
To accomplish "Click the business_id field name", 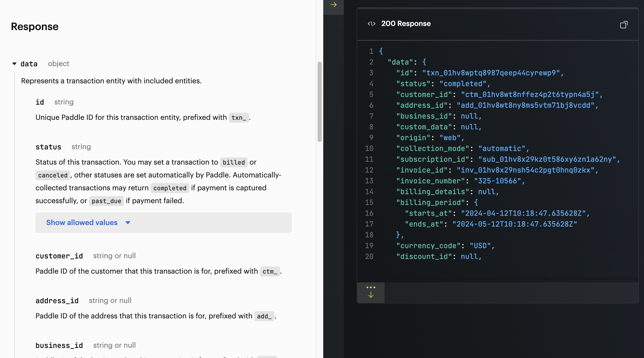I will [x=59, y=345].
